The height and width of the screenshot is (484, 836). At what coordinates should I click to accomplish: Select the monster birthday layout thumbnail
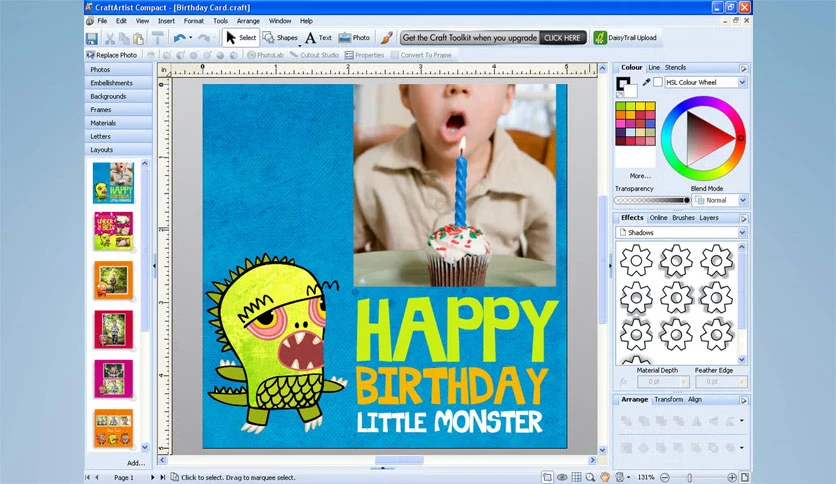coord(113,183)
